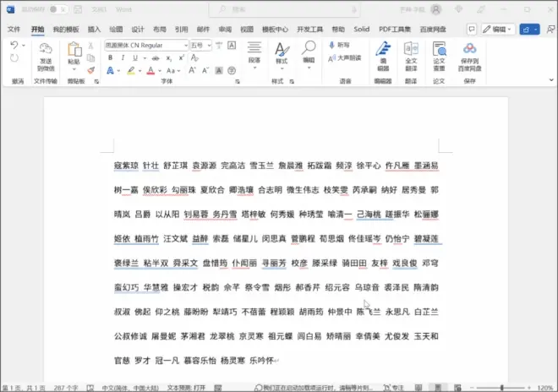Click the Copy icon in clipboard group

point(90,57)
